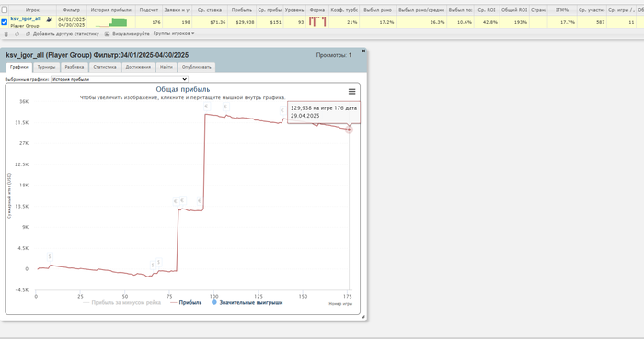
Task: Click the chart data point at game 176
Action: point(349,130)
